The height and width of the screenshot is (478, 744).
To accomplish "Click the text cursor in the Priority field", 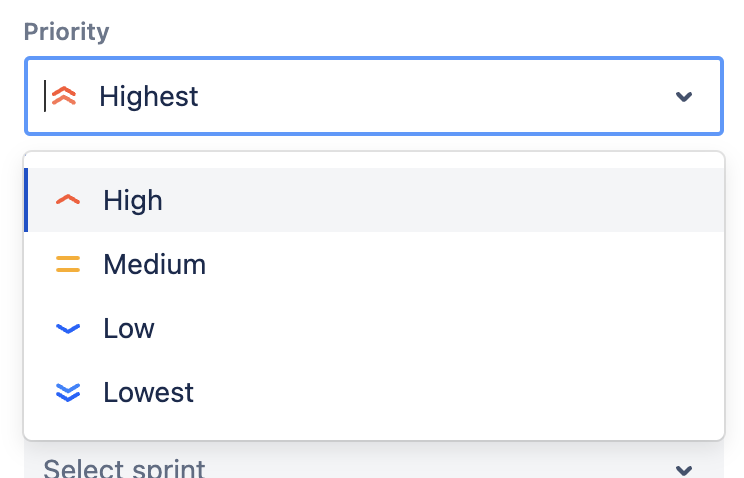I will 45,96.
